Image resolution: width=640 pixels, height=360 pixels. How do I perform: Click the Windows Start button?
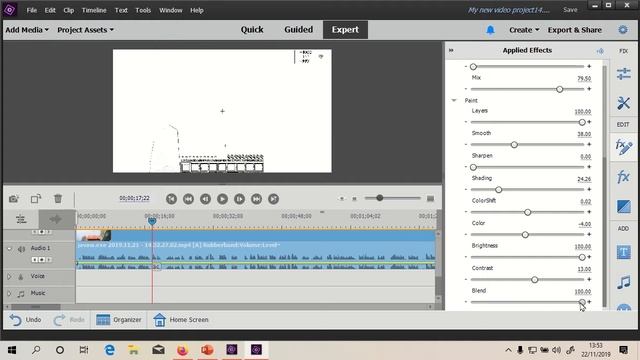pos(12,350)
